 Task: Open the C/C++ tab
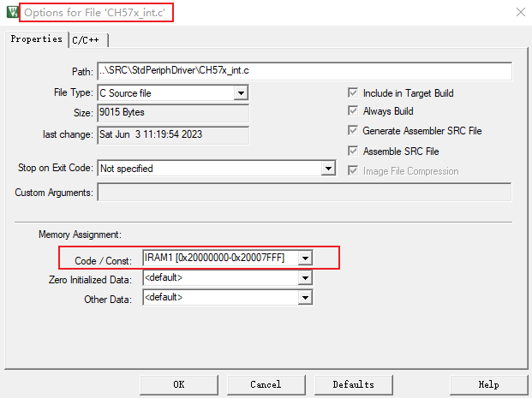[x=88, y=39]
